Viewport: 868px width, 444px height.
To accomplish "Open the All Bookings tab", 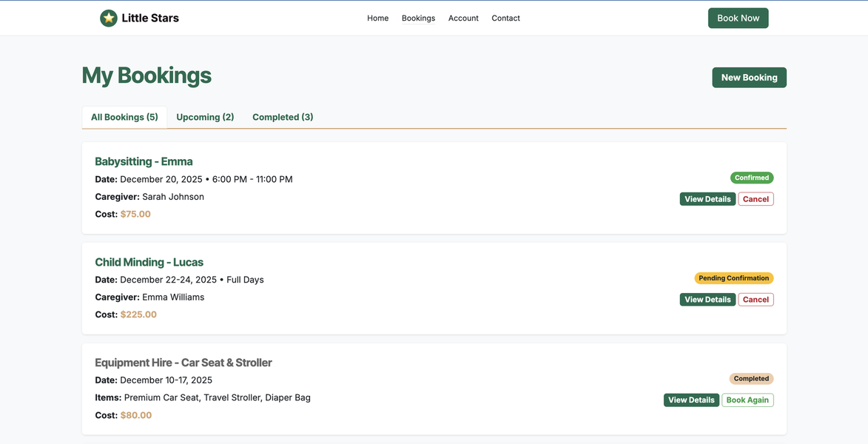I will (x=124, y=116).
